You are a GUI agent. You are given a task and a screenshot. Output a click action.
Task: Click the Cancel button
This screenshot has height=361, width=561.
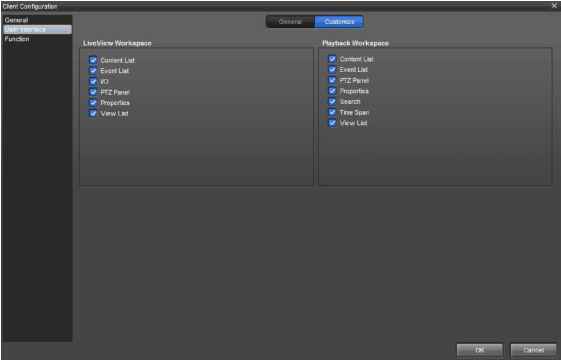pyautogui.click(x=533, y=350)
